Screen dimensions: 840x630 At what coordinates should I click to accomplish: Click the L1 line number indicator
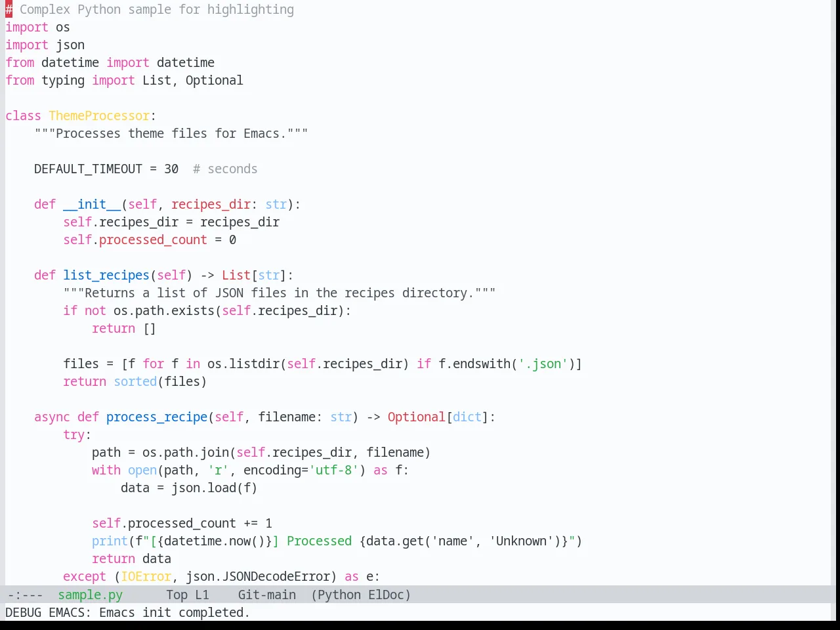(x=201, y=595)
